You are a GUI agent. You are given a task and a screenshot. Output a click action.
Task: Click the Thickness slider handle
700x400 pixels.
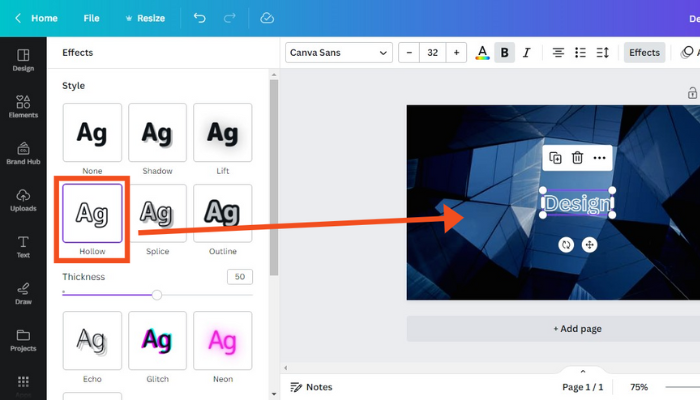(157, 295)
